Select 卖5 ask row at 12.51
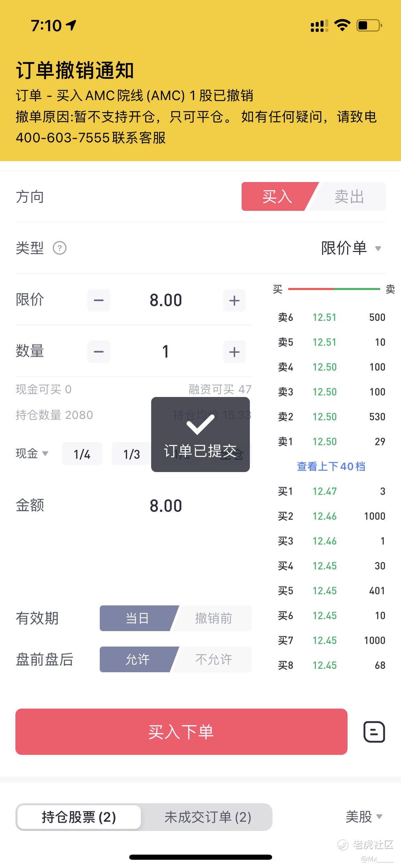This screenshot has height=868, width=401. click(x=331, y=342)
